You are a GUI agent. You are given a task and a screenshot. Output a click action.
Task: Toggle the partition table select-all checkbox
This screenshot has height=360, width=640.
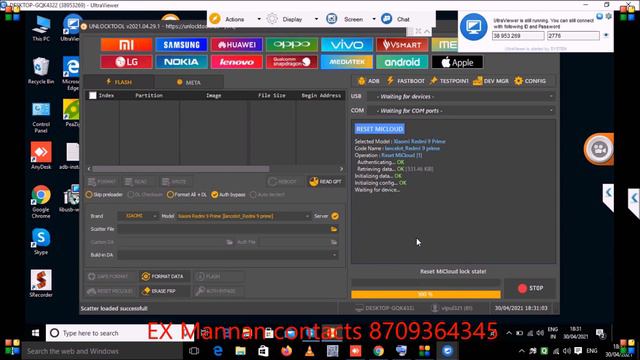click(x=93, y=95)
